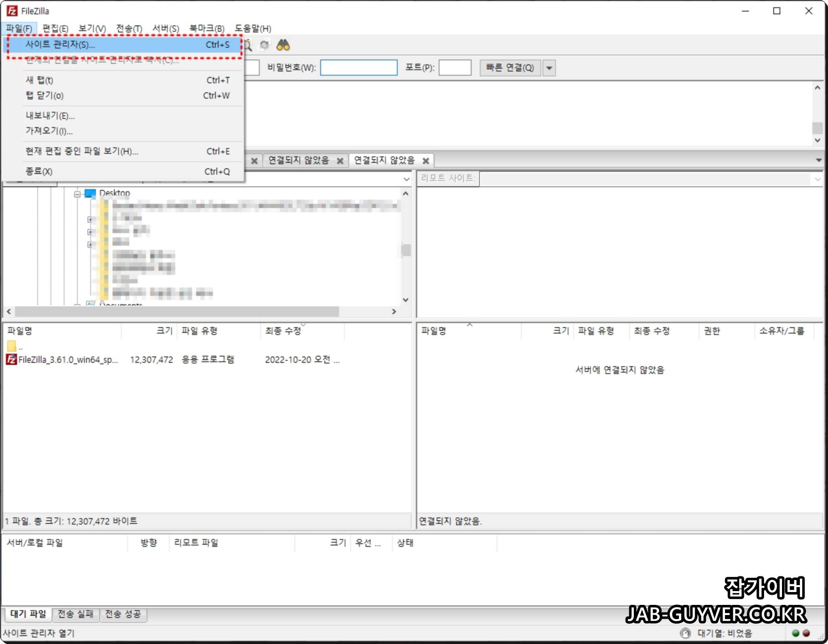Click local tree scroll up arrow
828x644 pixels.
(x=406, y=193)
